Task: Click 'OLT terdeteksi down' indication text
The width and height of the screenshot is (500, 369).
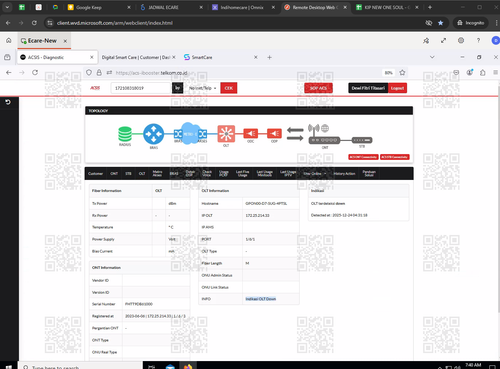Action: [x=328, y=203]
